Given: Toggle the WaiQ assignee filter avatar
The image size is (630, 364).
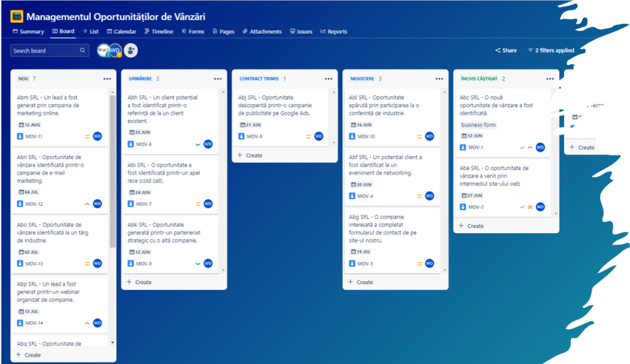Looking at the screenshot, I should point(103,50).
